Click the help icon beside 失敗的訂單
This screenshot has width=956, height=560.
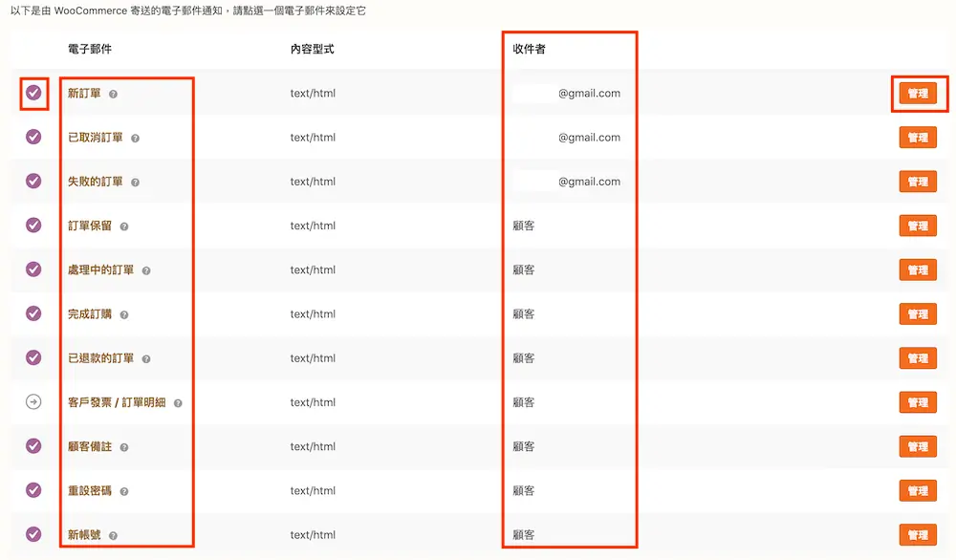(135, 183)
